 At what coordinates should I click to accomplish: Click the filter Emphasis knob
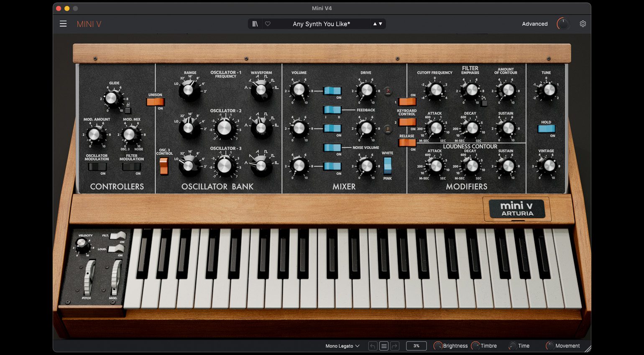point(472,89)
